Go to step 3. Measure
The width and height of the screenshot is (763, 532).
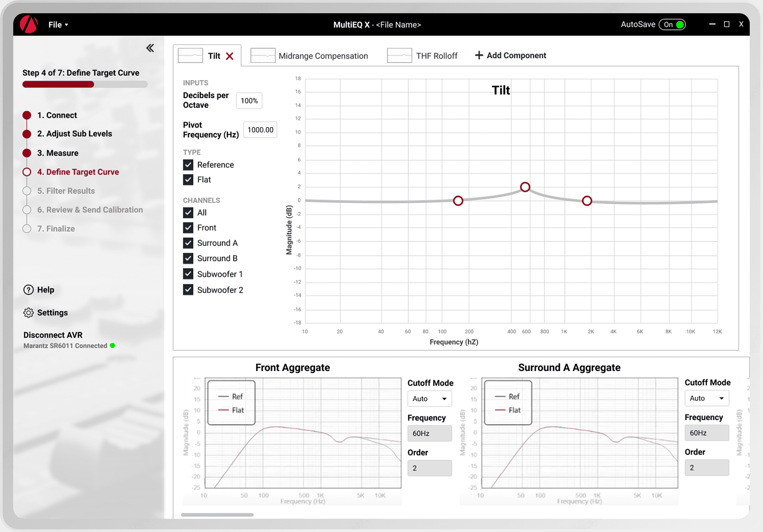58,153
